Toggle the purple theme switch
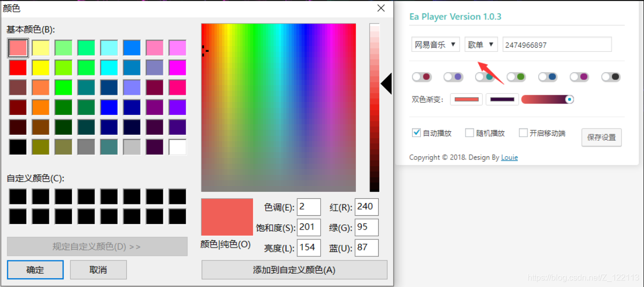 click(453, 77)
